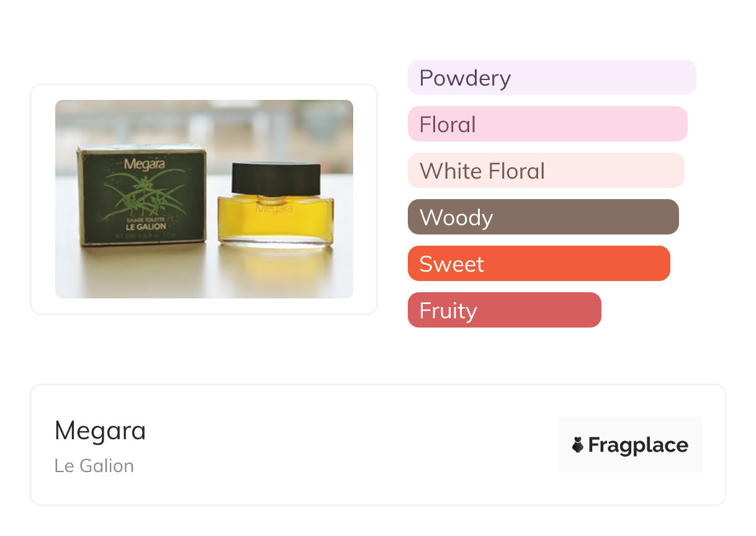Click the Fragplace bottle icon in logo
The image size is (756, 536).
click(x=578, y=445)
